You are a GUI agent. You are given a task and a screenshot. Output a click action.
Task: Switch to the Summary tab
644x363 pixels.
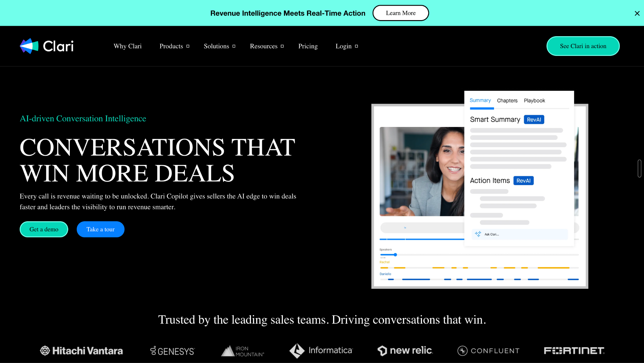click(x=480, y=101)
